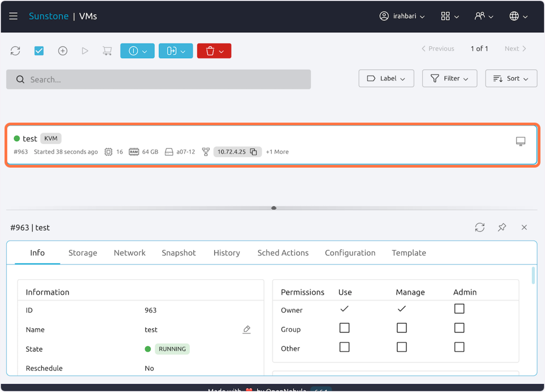Toggle Other Use permission

pyautogui.click(x=344, y=347)
